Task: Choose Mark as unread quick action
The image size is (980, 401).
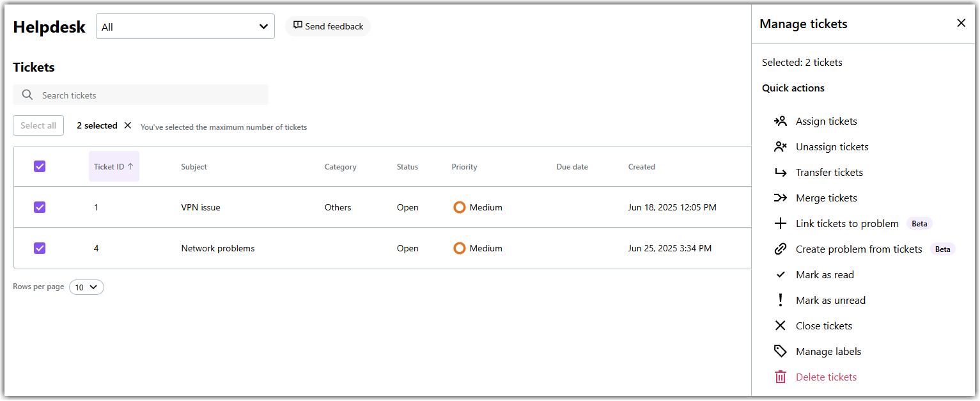Action: (830, 300)
